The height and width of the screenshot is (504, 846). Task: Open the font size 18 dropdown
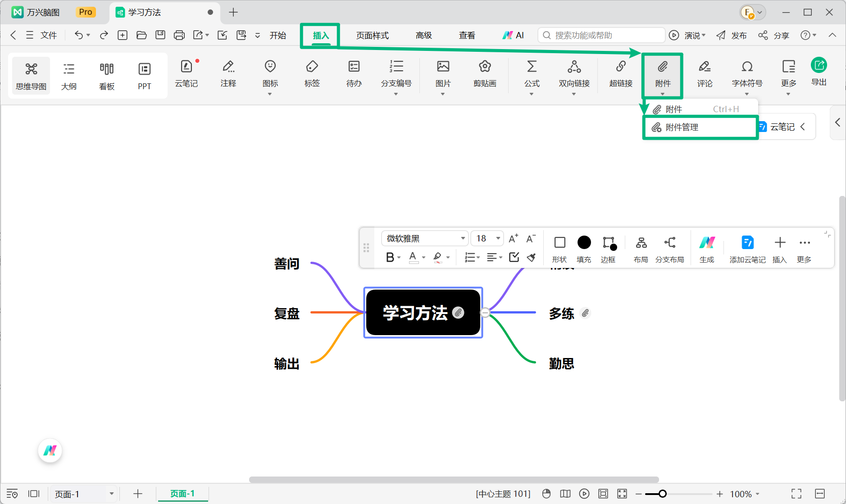(x=487, y=238)
